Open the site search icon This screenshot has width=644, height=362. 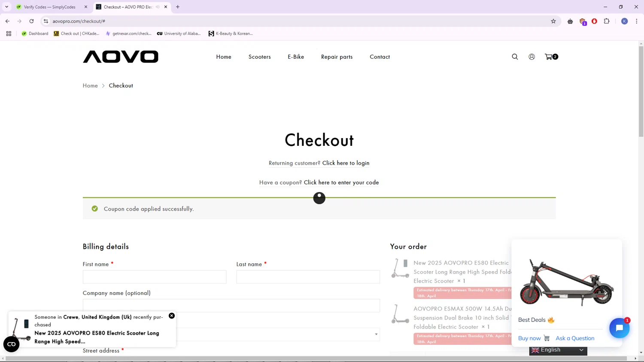(515, 57)
